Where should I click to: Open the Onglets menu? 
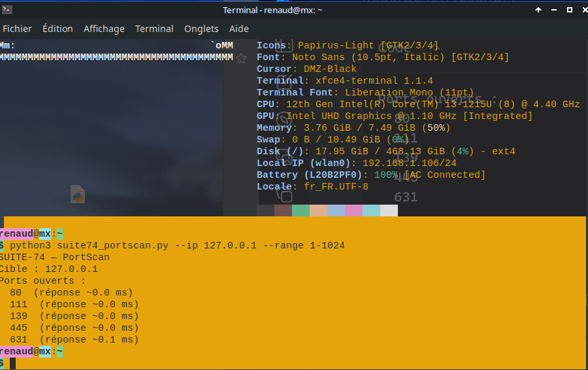tap(201, 29)
